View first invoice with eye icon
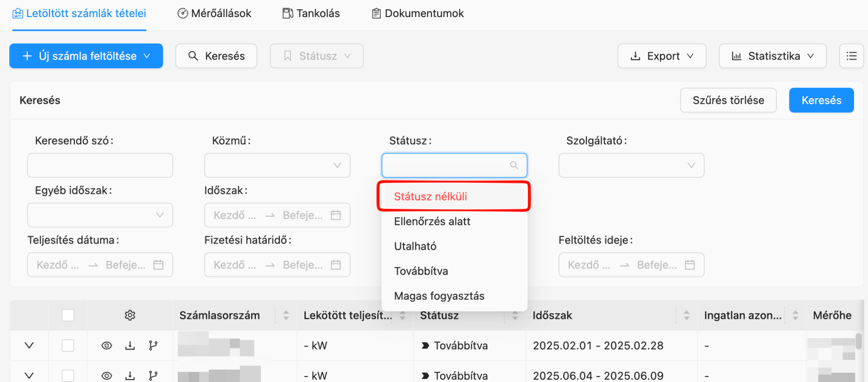The image size is (868, 382). point(107,346)
